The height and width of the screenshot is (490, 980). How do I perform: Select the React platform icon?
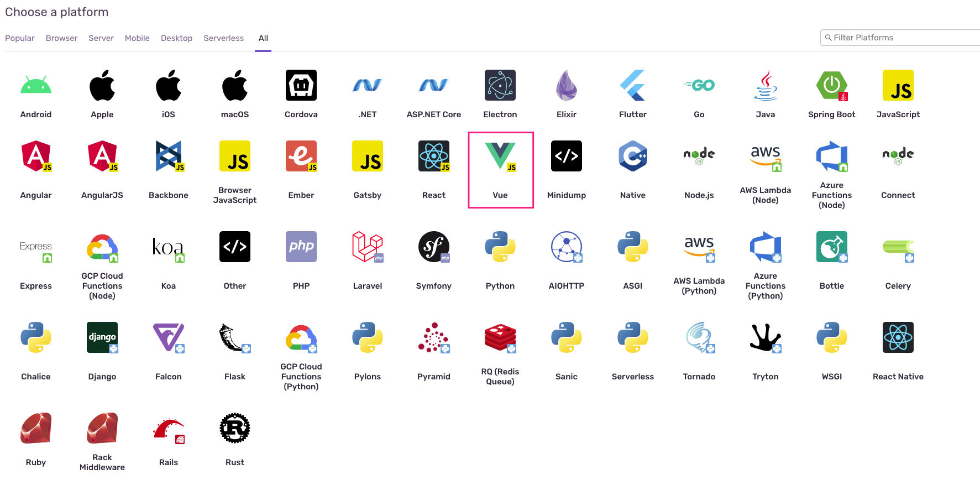point(434,156)
